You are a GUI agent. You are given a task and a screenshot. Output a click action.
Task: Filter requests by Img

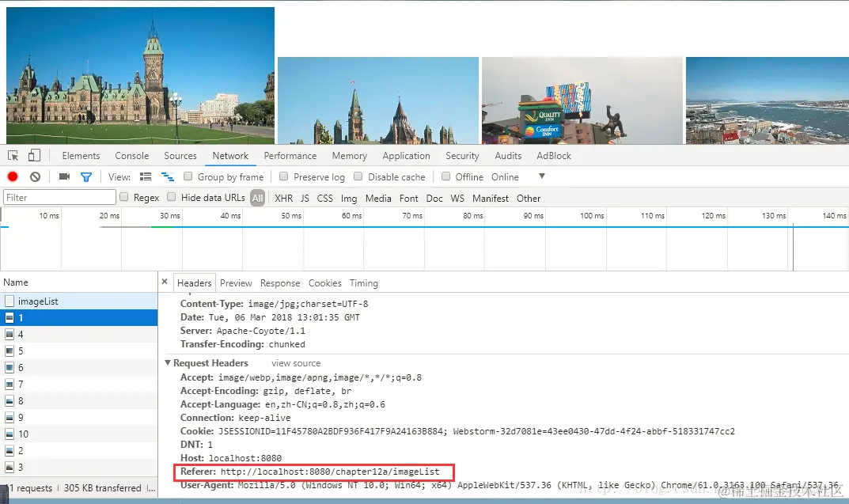349,198
